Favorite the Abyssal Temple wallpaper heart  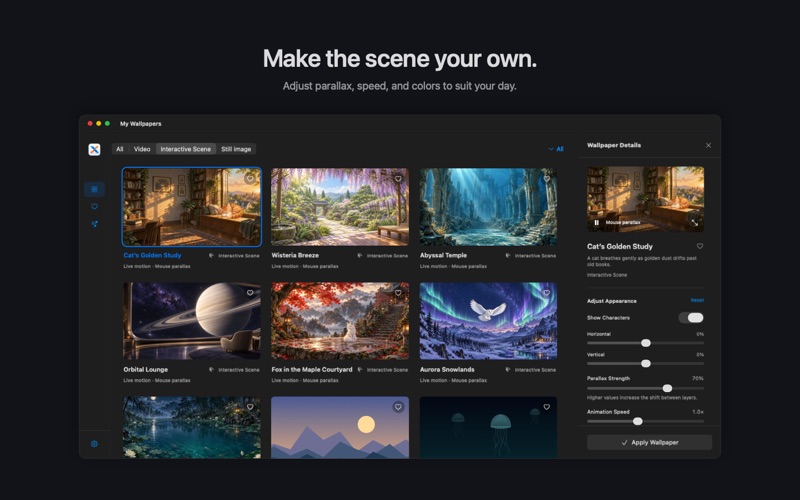coord(546,179)
